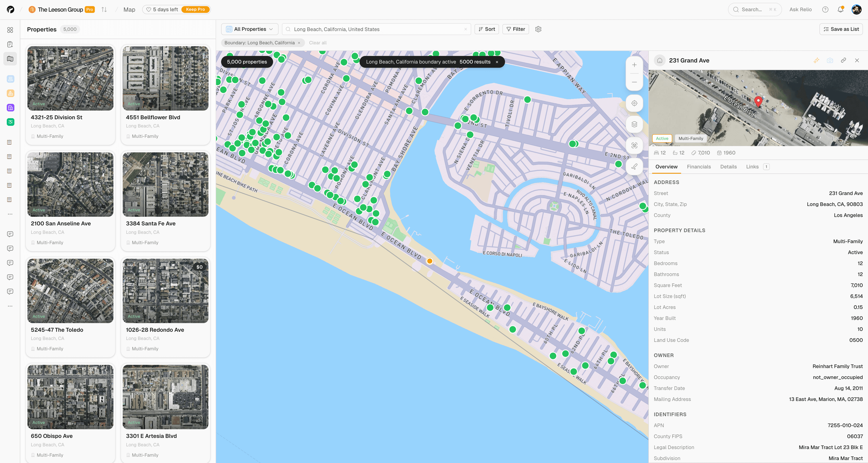Click the AI sparkles icon for 231 Grand Ave
Image resolution: width=868 pixels, height=463 pixels.
click(x=817, y=60)
